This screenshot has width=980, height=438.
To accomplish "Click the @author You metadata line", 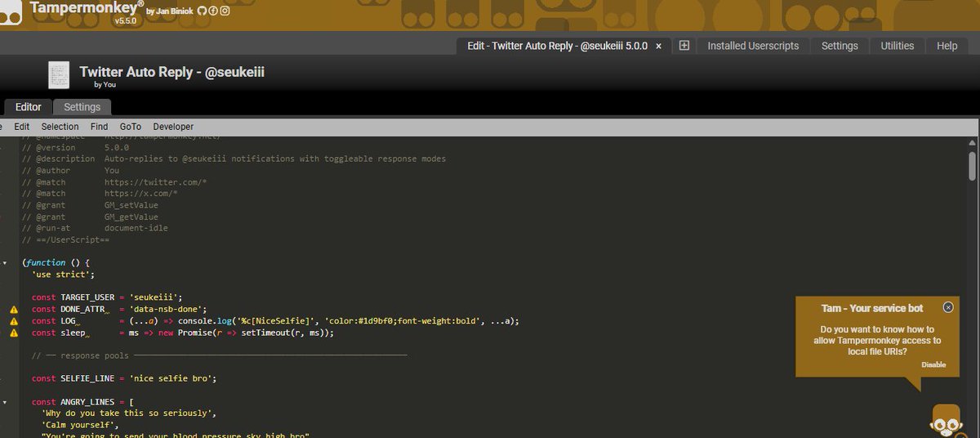I will [71, 170].
